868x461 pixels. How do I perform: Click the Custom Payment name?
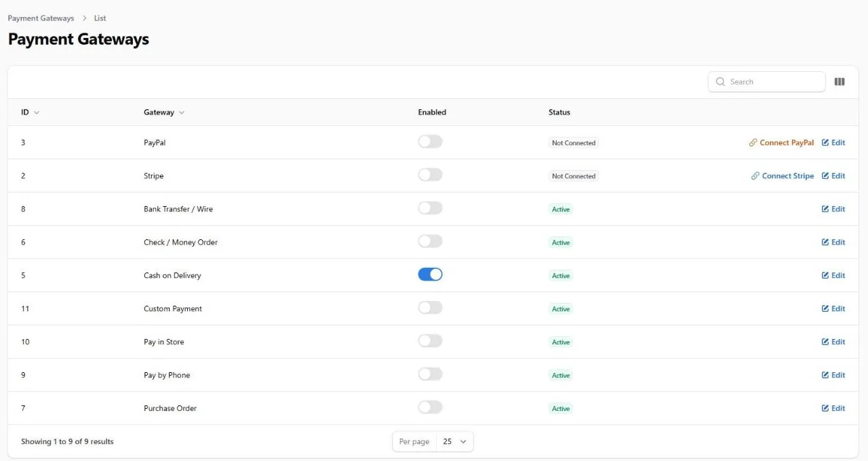[173, 309]
